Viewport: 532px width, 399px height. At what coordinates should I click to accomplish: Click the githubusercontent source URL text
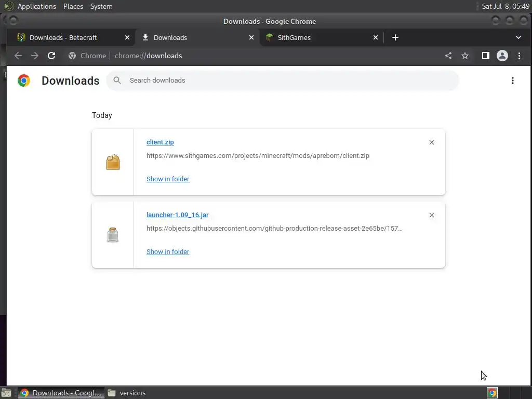(x=274, y=229)
